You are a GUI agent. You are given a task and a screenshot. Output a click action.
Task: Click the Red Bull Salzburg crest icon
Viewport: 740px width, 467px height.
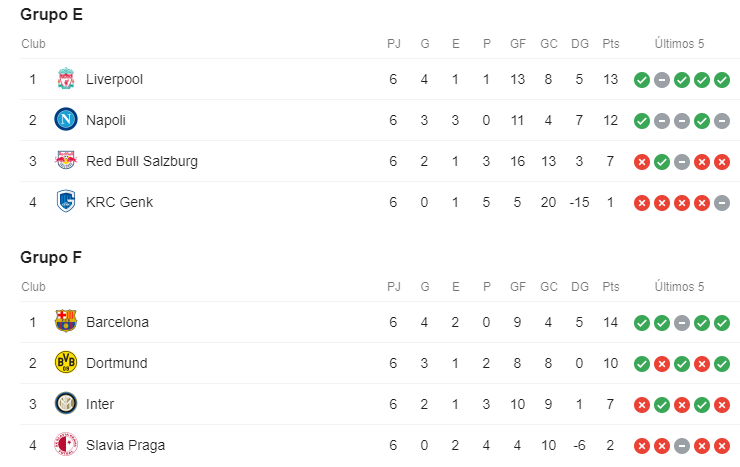[65, 161]
